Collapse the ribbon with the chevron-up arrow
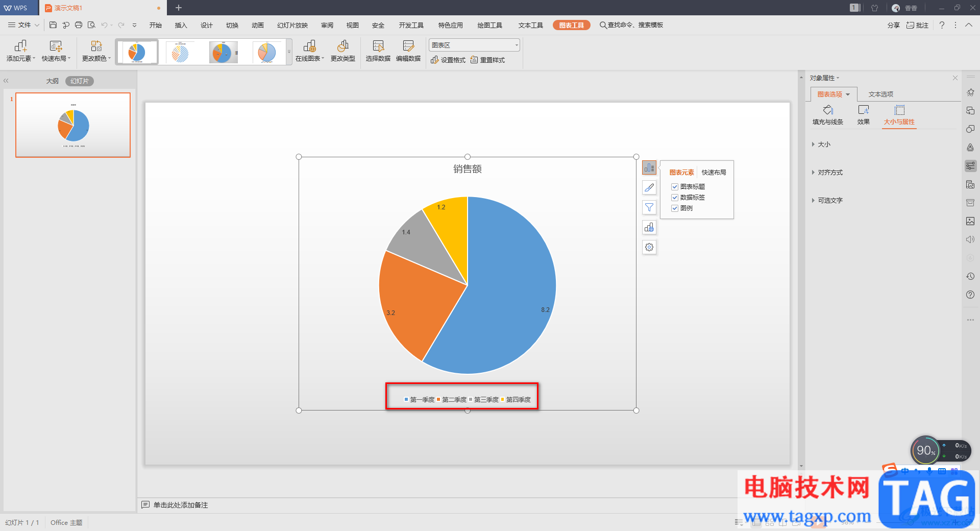The width and height of the screenshot is (980, 531). click(x=969, y=25)
